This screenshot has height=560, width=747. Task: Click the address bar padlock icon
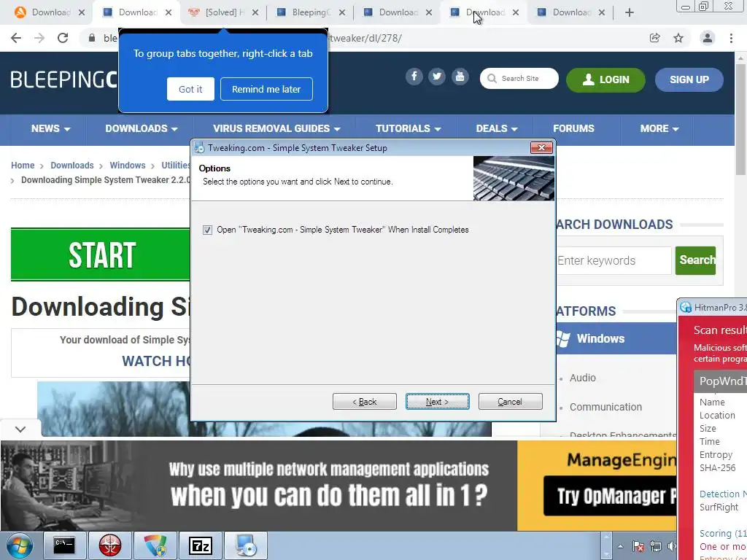click(x=92, y=38)
